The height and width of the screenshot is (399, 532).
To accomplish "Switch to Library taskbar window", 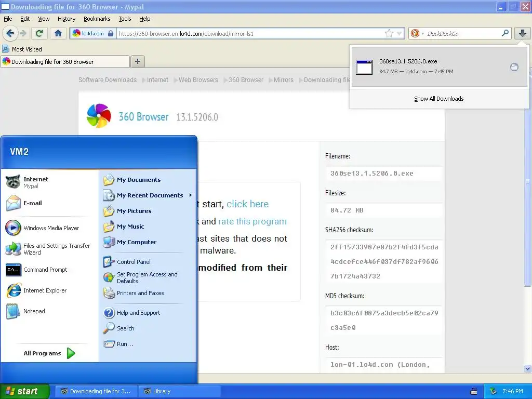I will 179,391.
